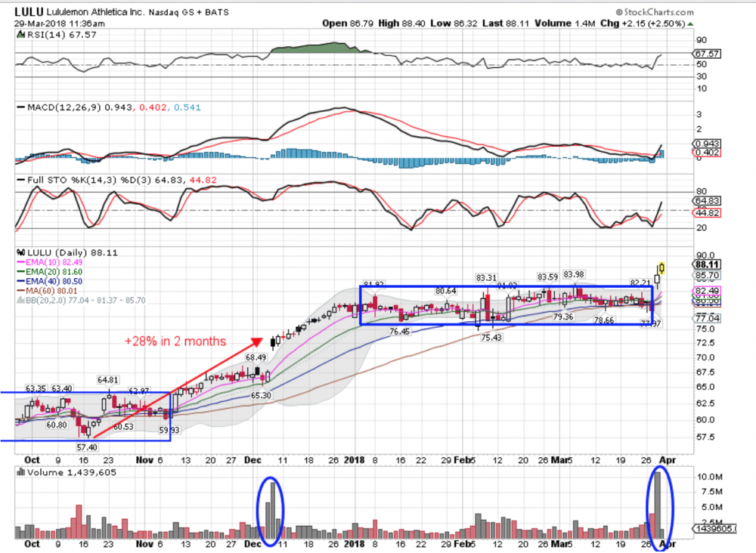Screen dimensions: 756x553
Task: Open the StockCharts.com credit at top right
Action: [x=655, y=12]
